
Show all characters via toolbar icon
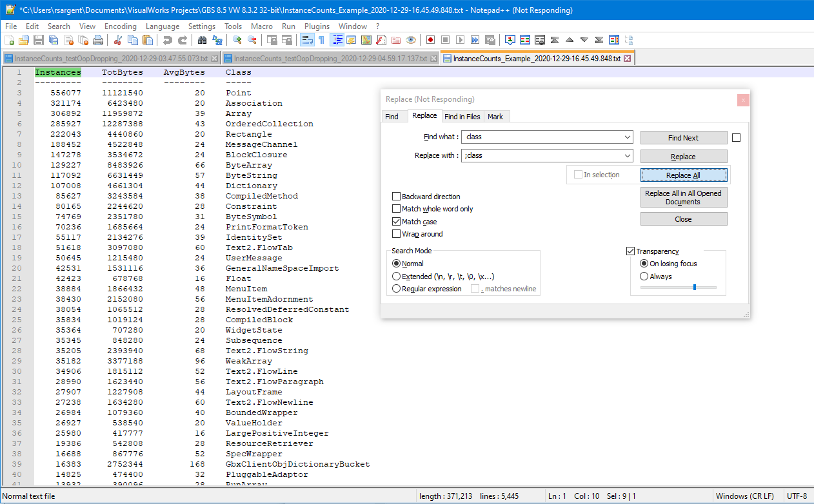click(320, 39)
